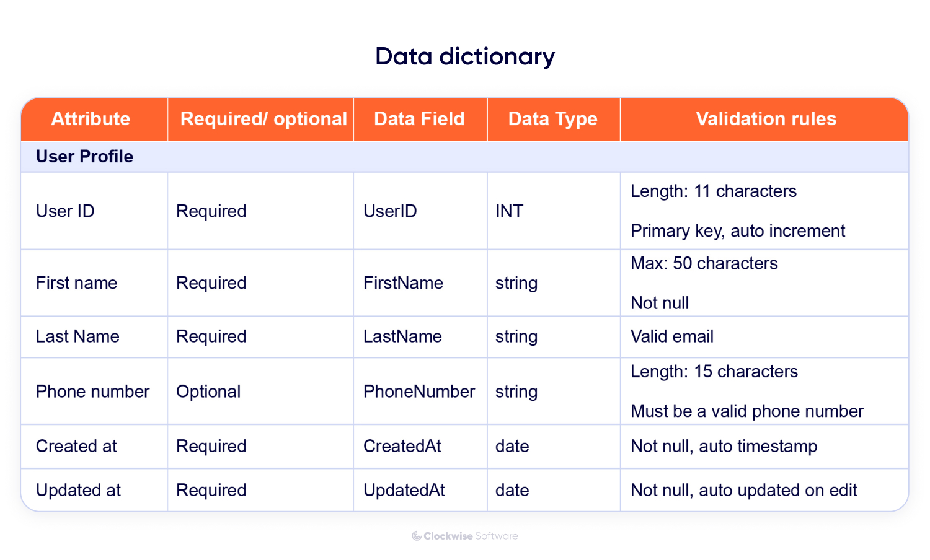Select the Optional cell for Phone number
The image size is (930, 560).
click(208, 392)
